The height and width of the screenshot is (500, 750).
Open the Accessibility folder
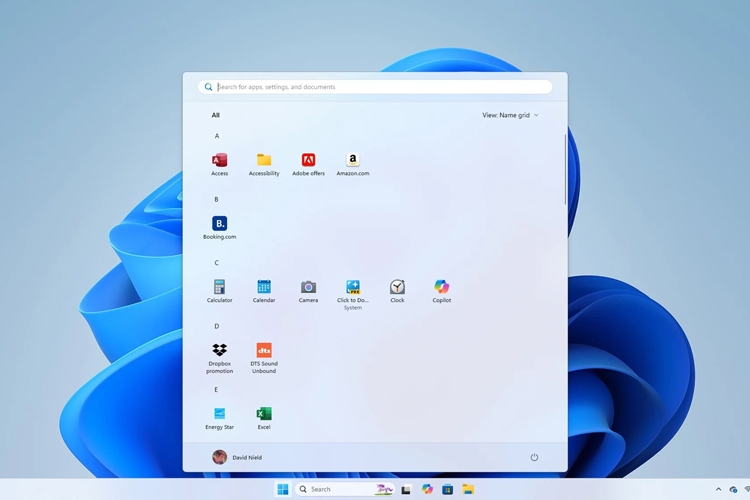pos(264,164)
